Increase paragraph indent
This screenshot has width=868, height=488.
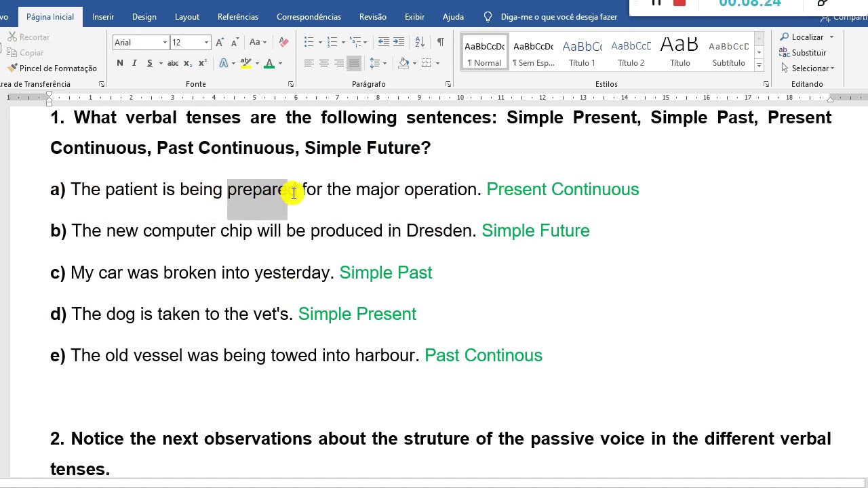coord(399,43)
